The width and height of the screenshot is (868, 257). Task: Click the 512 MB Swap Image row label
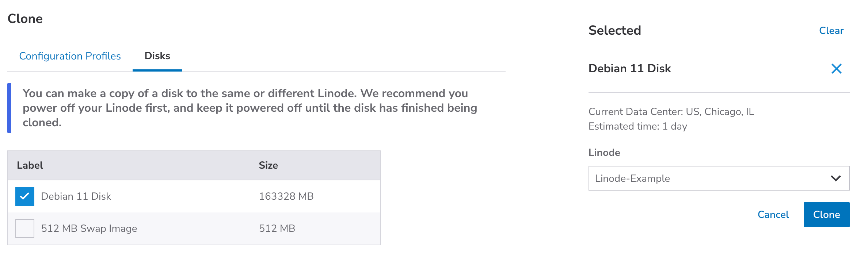(x=89, y=229)
